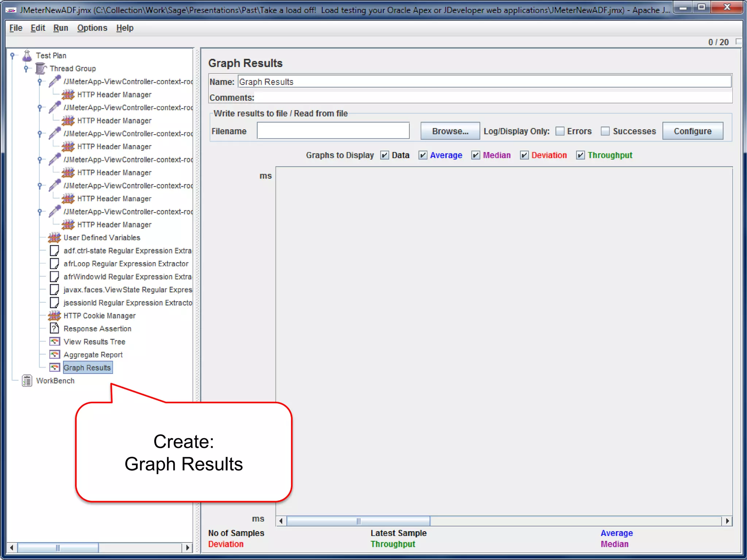The height and width of the screenshot is (560, 747).
Task: Open the Options menu
Action: point(92,28)
